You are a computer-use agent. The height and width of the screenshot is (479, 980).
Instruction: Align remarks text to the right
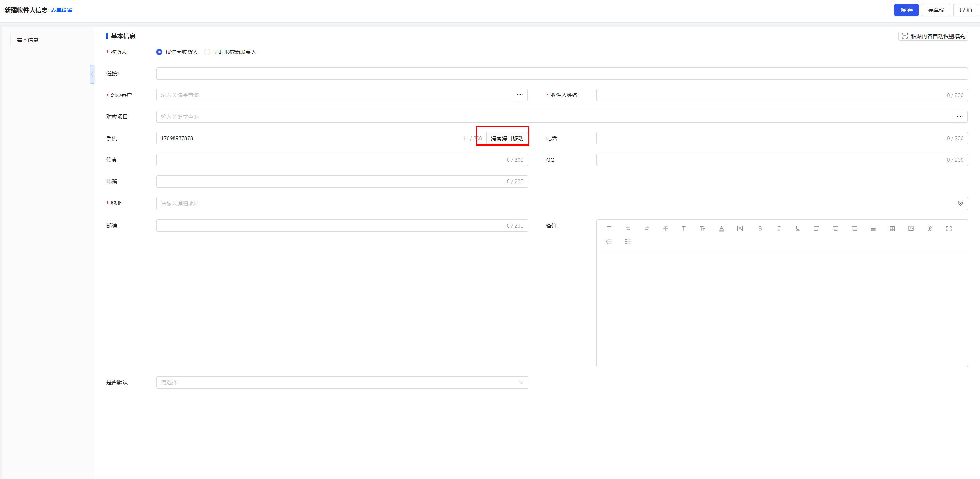click(854, 229)
